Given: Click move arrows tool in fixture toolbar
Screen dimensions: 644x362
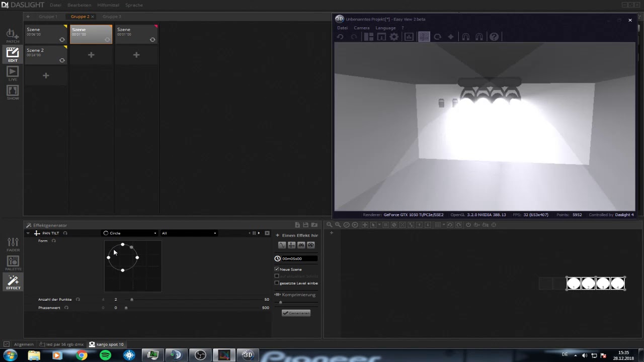Looking at the screenshot, I should [x=365, y=225].
